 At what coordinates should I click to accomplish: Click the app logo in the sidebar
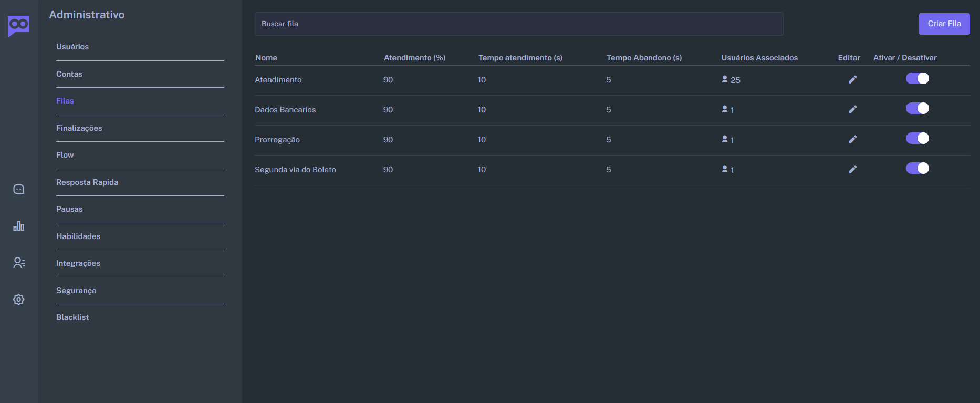[19, 26]
